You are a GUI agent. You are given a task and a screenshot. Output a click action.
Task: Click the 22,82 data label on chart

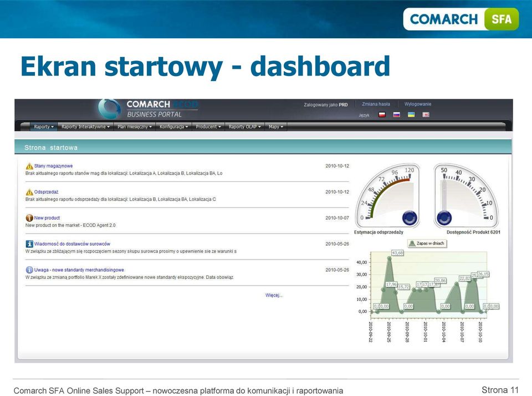[465, 278]
